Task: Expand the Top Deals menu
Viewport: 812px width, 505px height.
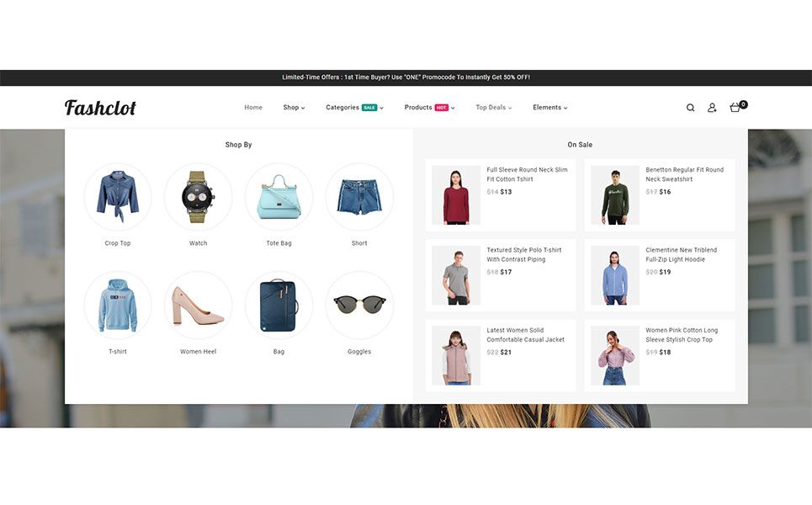Action: tap(493, 108)
